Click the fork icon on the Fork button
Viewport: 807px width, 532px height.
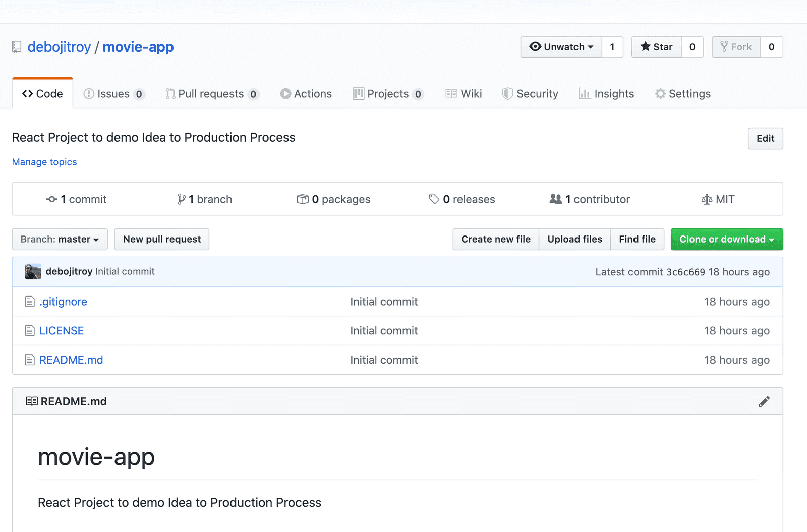click(x=726, y=47)
